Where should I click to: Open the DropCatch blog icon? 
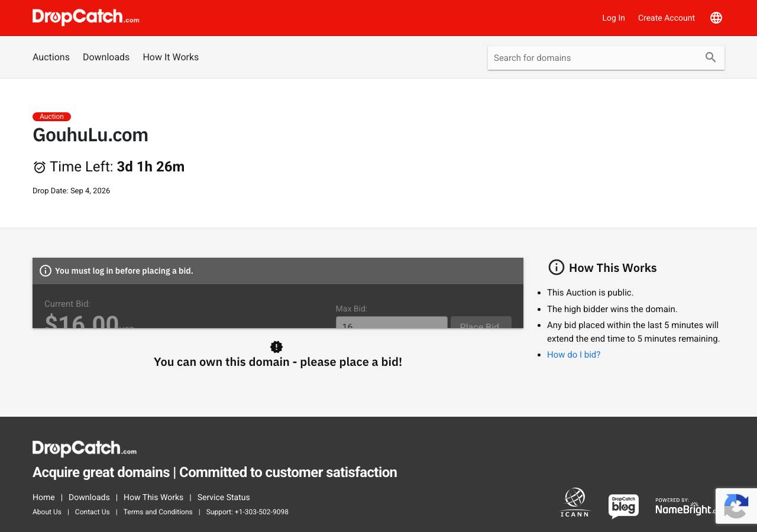(x=624, y=506)
